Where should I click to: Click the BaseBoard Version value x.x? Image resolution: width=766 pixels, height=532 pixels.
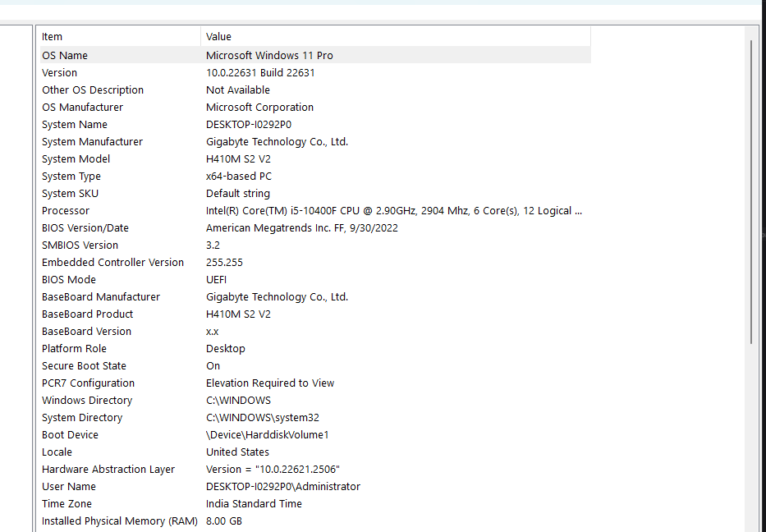click(212, 332)
